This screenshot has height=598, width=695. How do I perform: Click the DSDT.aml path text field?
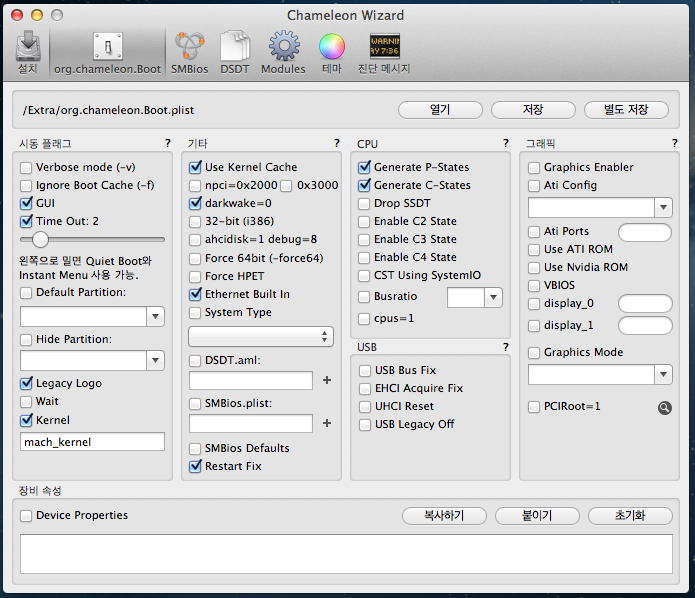tap(251, 381)
